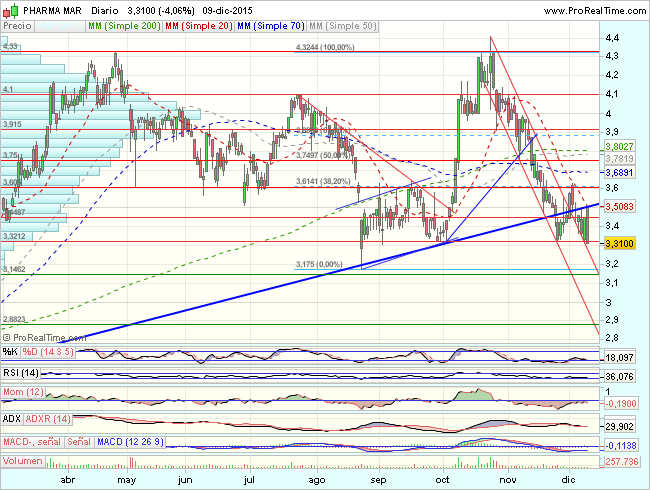
Task: Click the 36,076 RSI value
Action: pos(619,376)
